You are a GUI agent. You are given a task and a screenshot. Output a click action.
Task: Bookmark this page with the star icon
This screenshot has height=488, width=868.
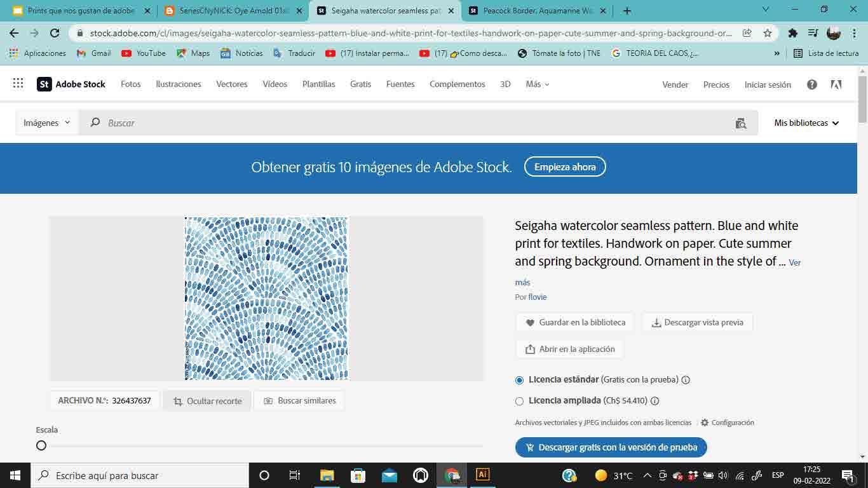point(768,33)
